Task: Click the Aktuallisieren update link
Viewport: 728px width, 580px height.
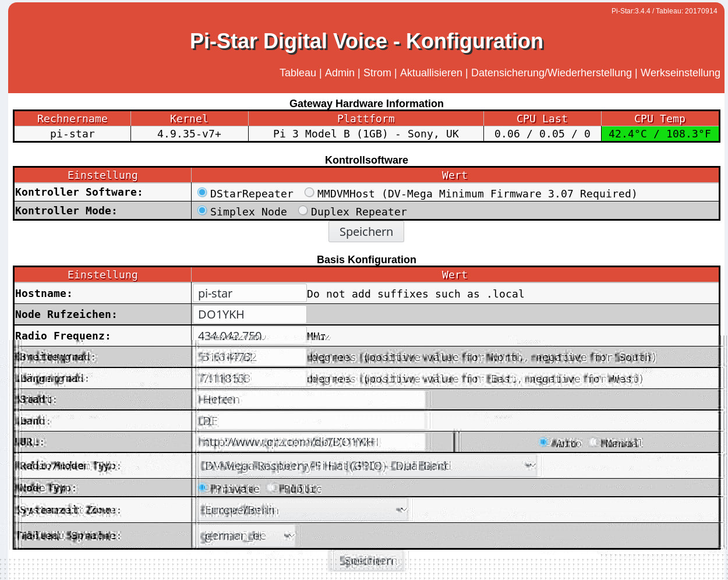Action: 431,73
